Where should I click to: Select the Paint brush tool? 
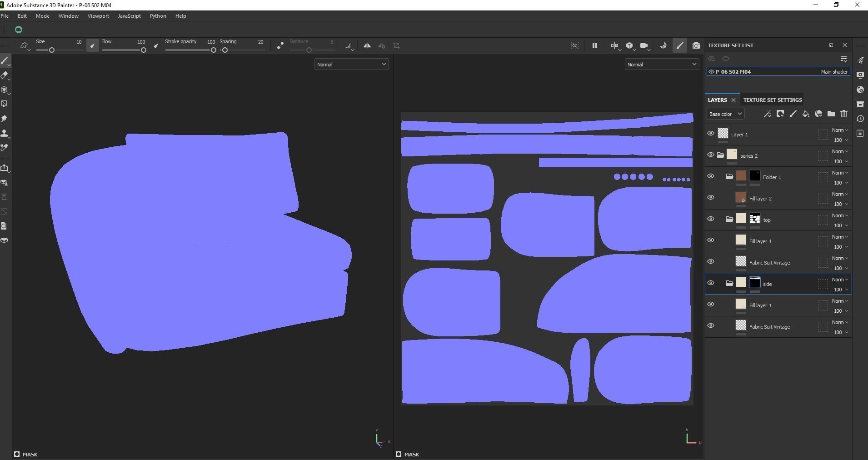5,60
